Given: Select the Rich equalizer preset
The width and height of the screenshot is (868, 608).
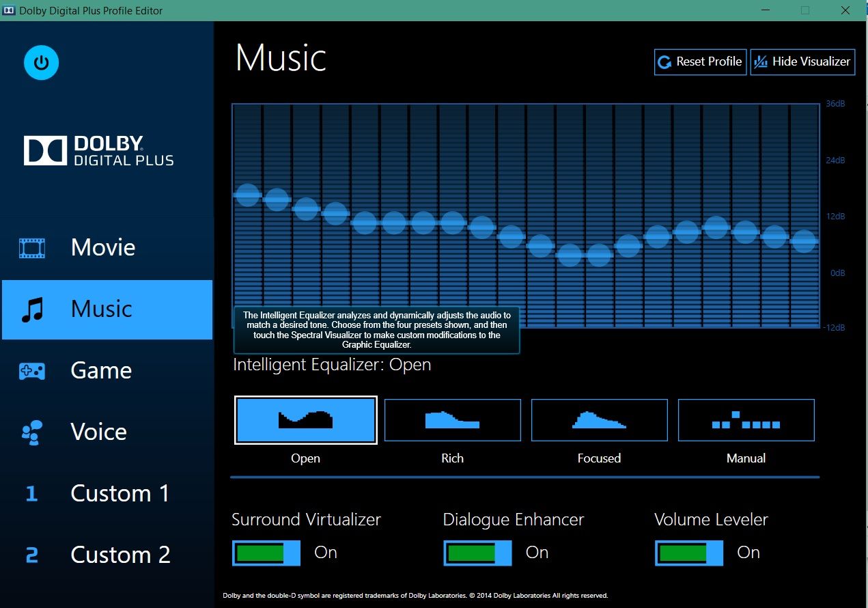Looking at the screenshot, I should tap(452, 419).
